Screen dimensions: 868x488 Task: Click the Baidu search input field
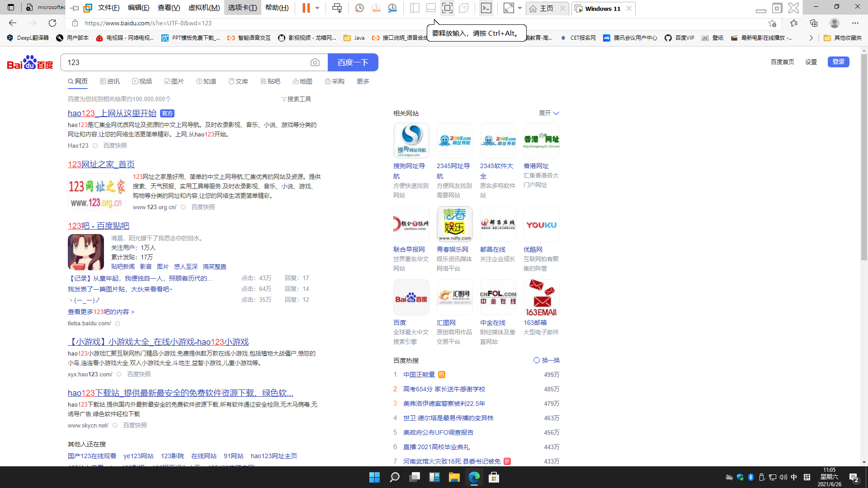[x=185, y=62]
